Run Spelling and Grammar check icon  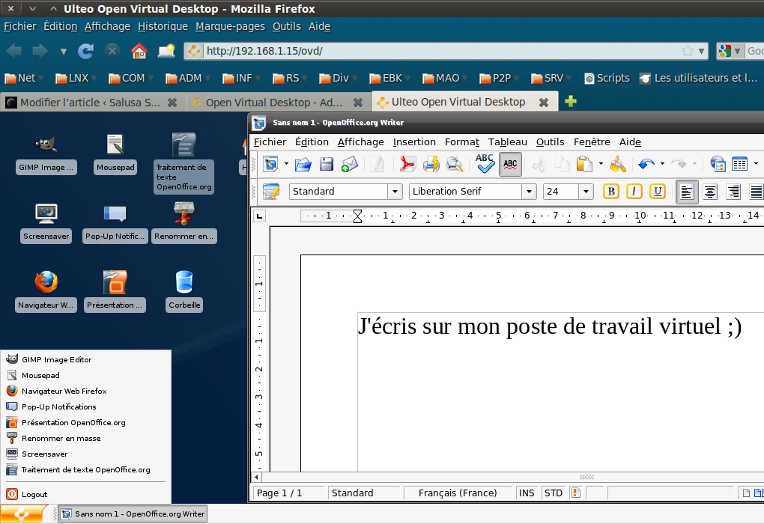(x=485, y=163)
